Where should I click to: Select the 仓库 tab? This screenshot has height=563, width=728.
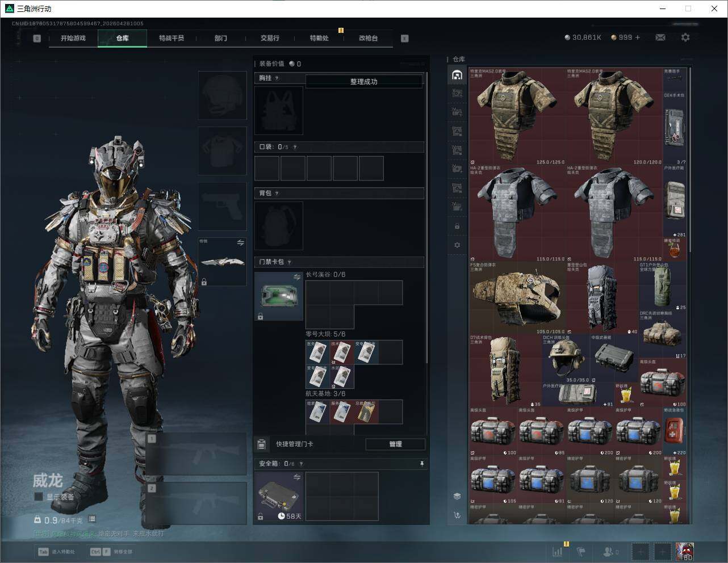[123, 38]
